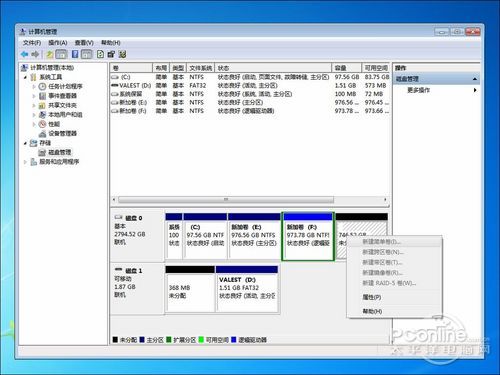Toggle the show/hide console tree toolbar icon

pos(61,54)
